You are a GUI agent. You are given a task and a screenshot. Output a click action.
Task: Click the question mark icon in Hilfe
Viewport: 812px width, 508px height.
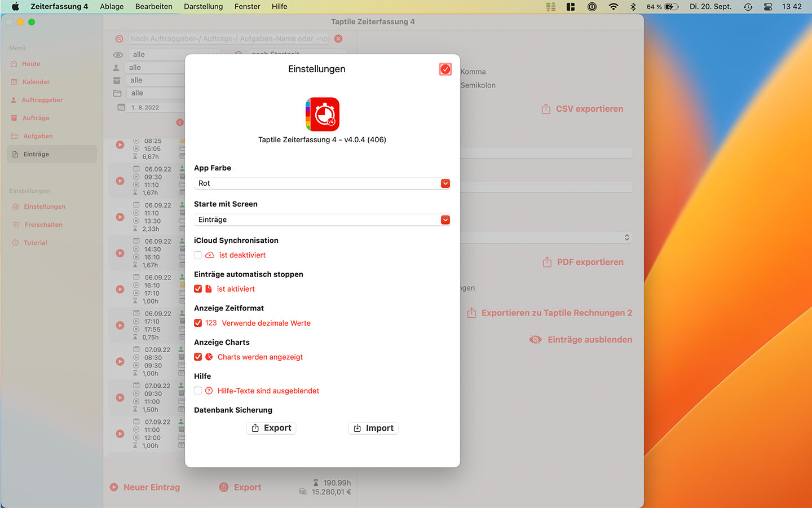tap(209, 391)
